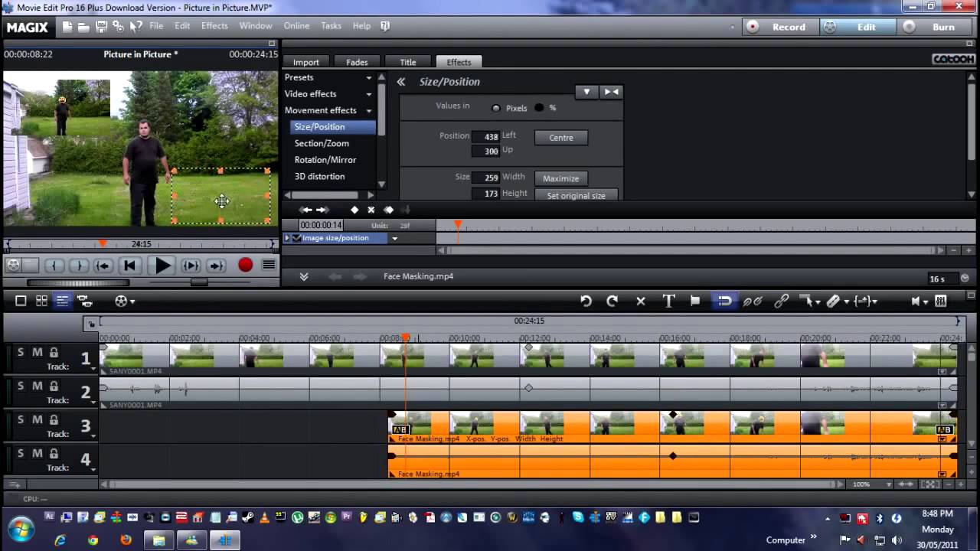Group objects with the chain link icon
980x551 pixels.
coord(781,302)
